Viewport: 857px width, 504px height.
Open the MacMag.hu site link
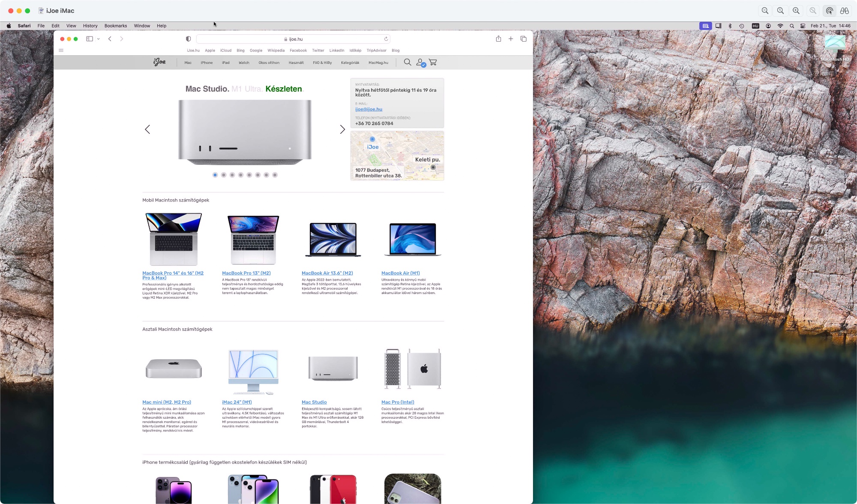(x=378, y=63)
